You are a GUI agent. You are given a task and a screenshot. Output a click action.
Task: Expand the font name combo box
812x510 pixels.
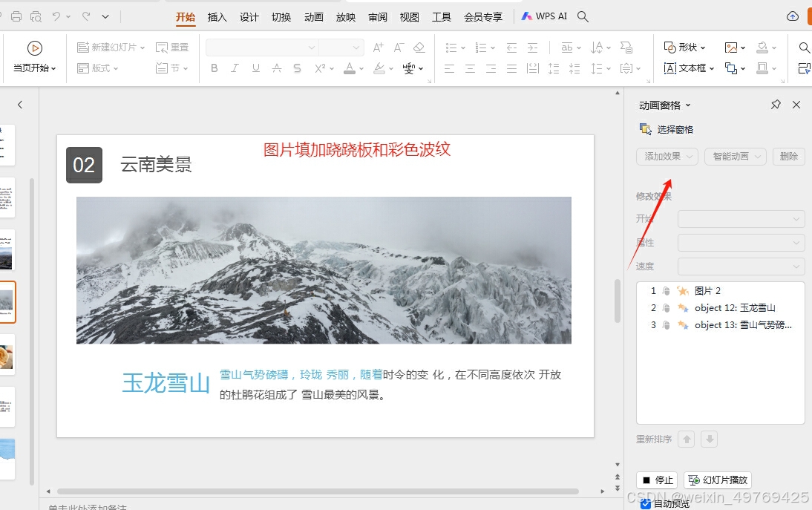point(312,48)
